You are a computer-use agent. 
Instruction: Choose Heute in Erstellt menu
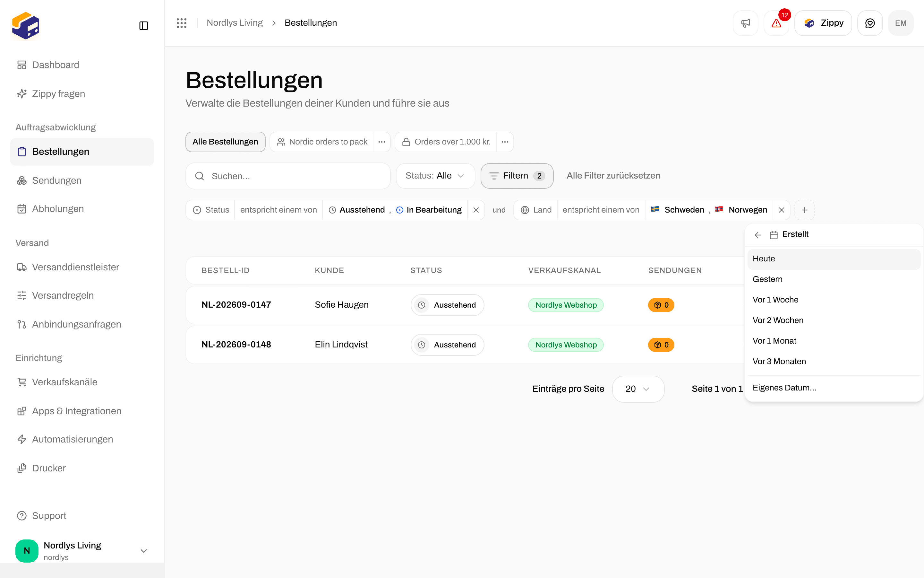834,259
